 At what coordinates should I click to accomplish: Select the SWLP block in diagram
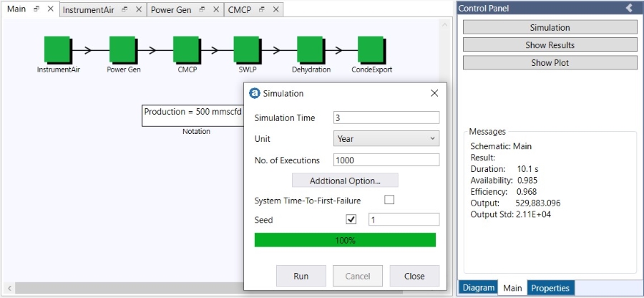click(x=248, y=51)
